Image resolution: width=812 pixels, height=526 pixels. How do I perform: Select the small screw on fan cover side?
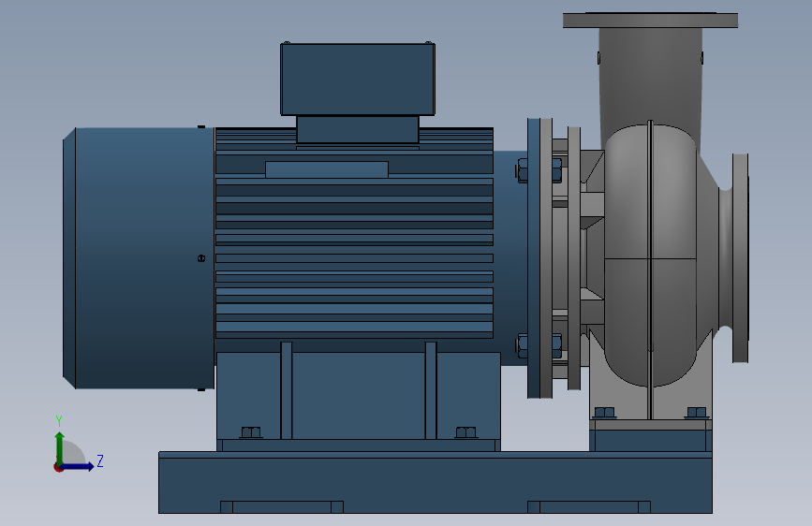[x=201, y=258]
